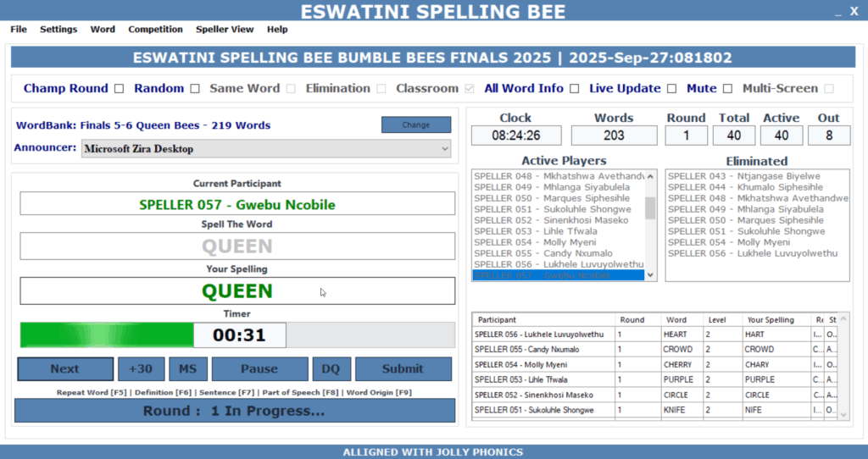Expand the Announcer voice dropdown

pos(445,149)
